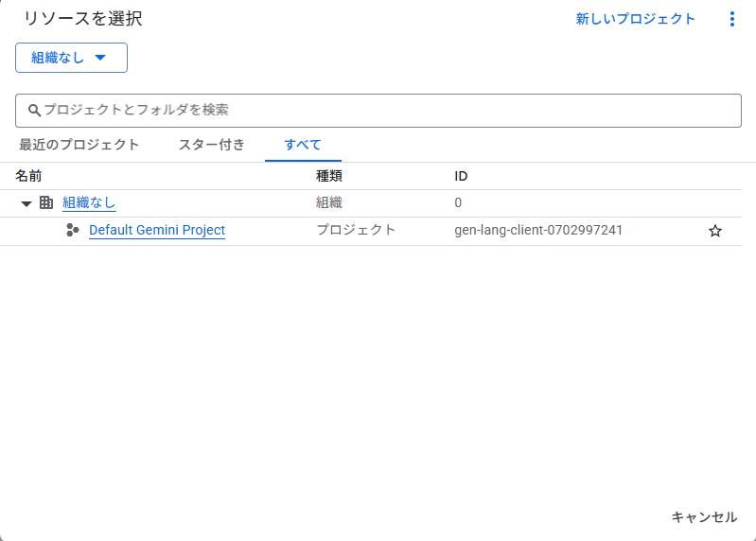This screenshot has height=541, width=756.
Task: Click the 名前 column header
Action: click(x=28, y=176)
